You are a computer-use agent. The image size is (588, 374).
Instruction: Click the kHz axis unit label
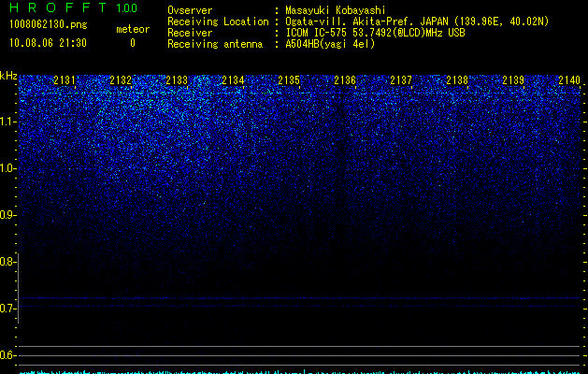(x=8, y=76)
